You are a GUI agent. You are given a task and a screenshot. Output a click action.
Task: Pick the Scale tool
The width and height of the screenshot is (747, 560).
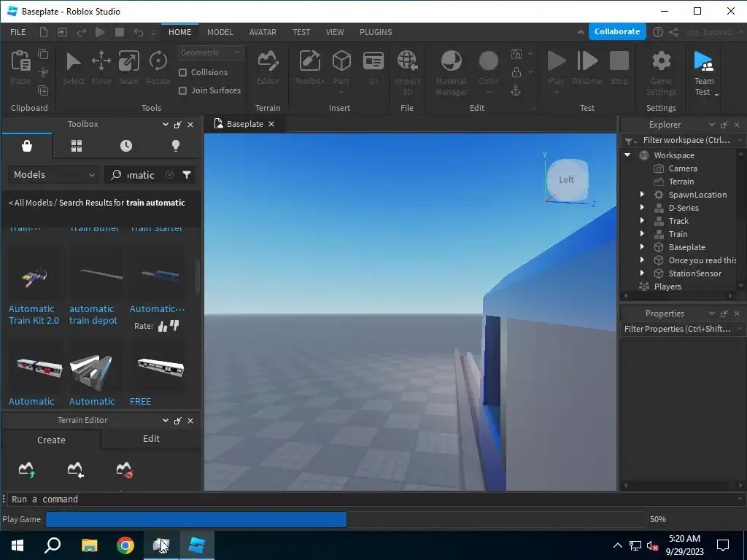[128, 67]
